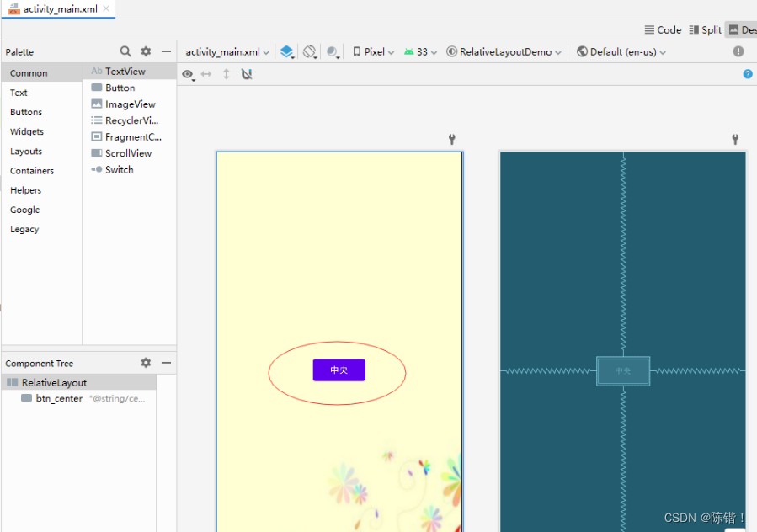
Task: Pick Switch from the palette
Action: click(129, 169)
